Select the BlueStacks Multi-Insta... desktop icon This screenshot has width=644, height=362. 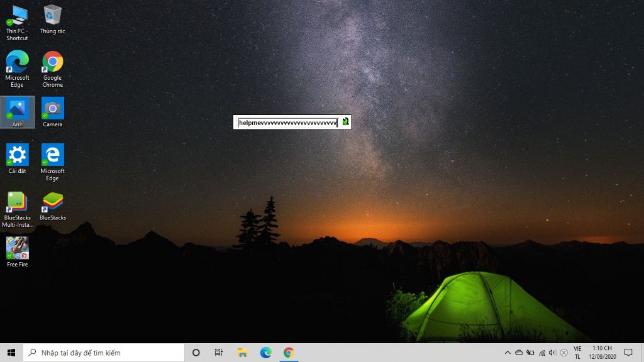pyautogui.click(x=17, y=209)
